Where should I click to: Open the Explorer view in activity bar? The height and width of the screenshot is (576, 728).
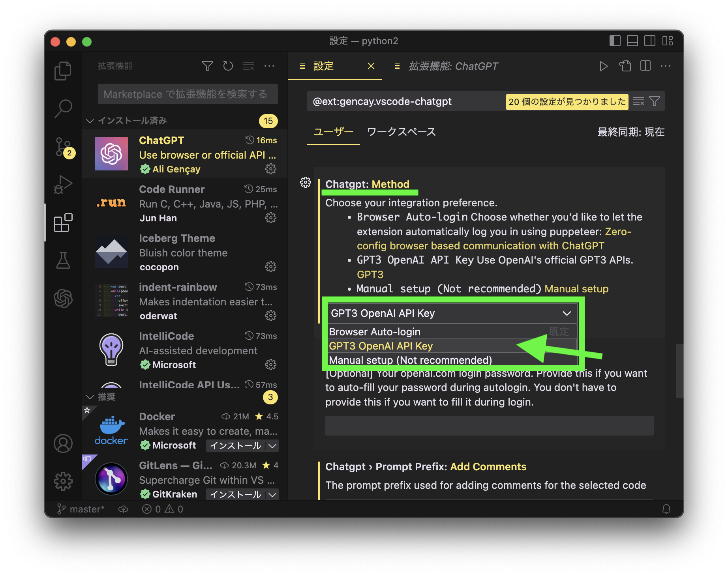click(63, 71)
